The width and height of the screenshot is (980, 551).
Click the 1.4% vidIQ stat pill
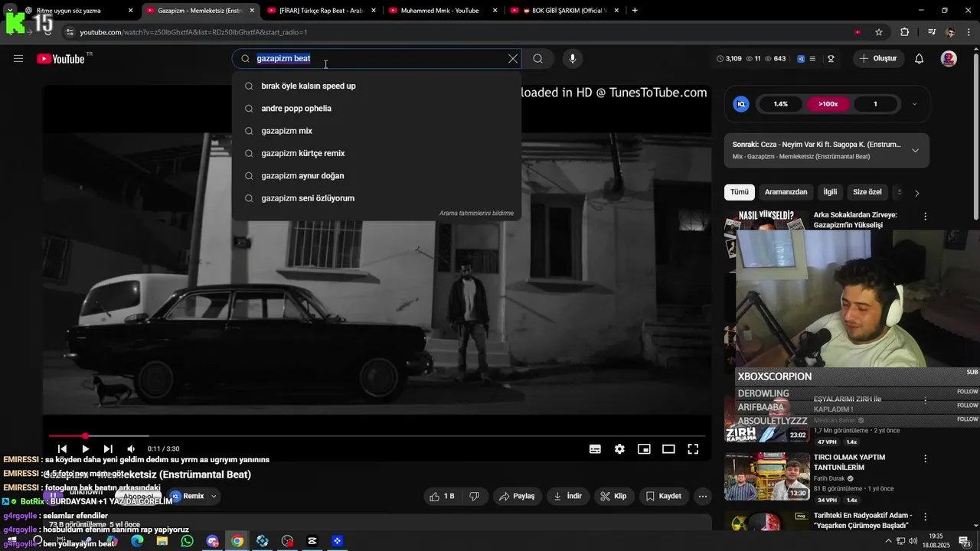pos(780,104)
